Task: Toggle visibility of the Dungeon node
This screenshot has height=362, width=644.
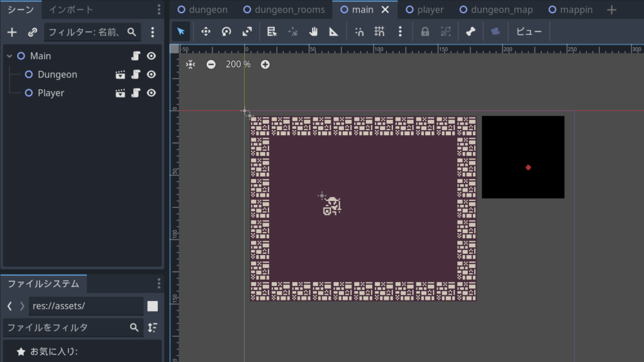Action: pos(151,75)
